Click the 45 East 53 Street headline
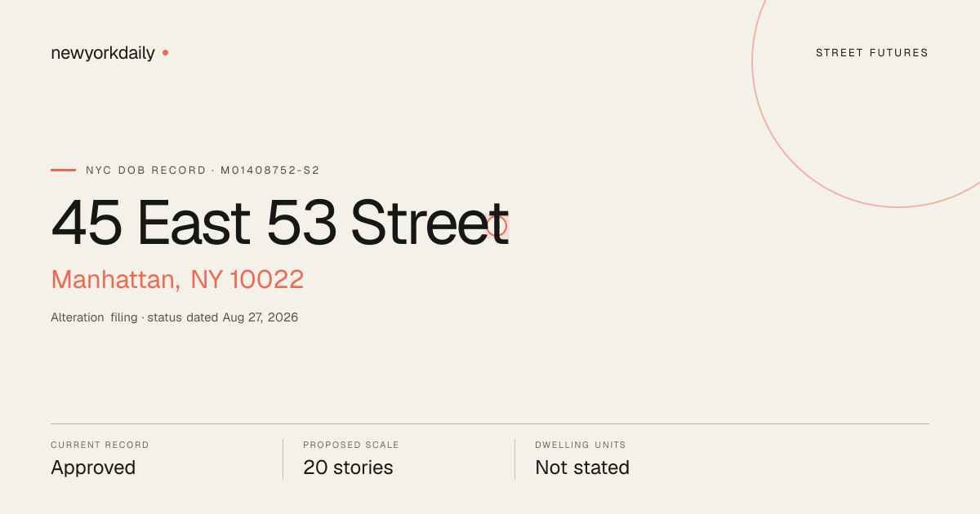This screenshot has height=514, width=980. 279,223
